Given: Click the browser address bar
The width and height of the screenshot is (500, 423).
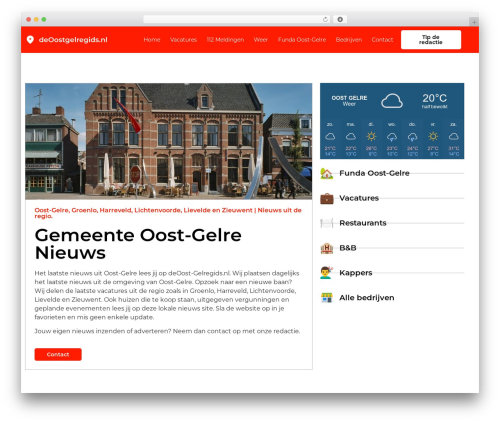Looking at the screenshot, I should click(237, 19).
